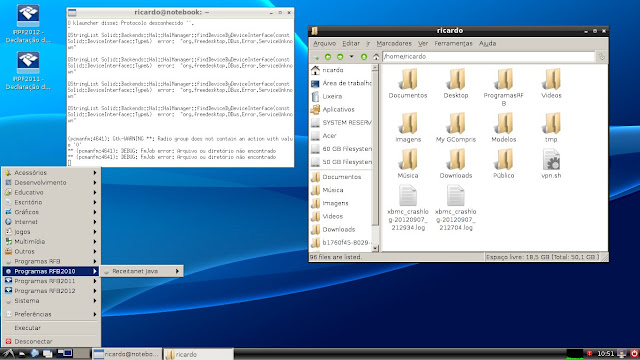
Task: Expand the Gráficos submenu
Action: click(51, 212)
